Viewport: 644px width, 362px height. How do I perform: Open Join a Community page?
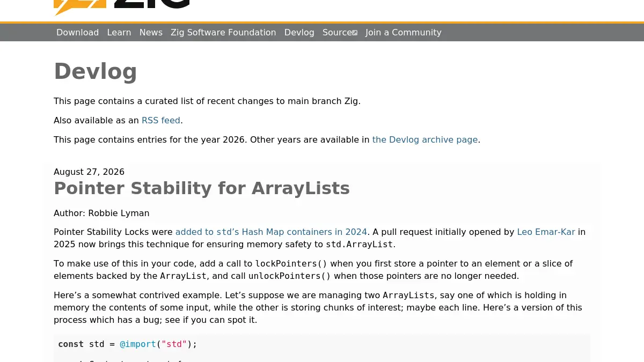[404, 32]
